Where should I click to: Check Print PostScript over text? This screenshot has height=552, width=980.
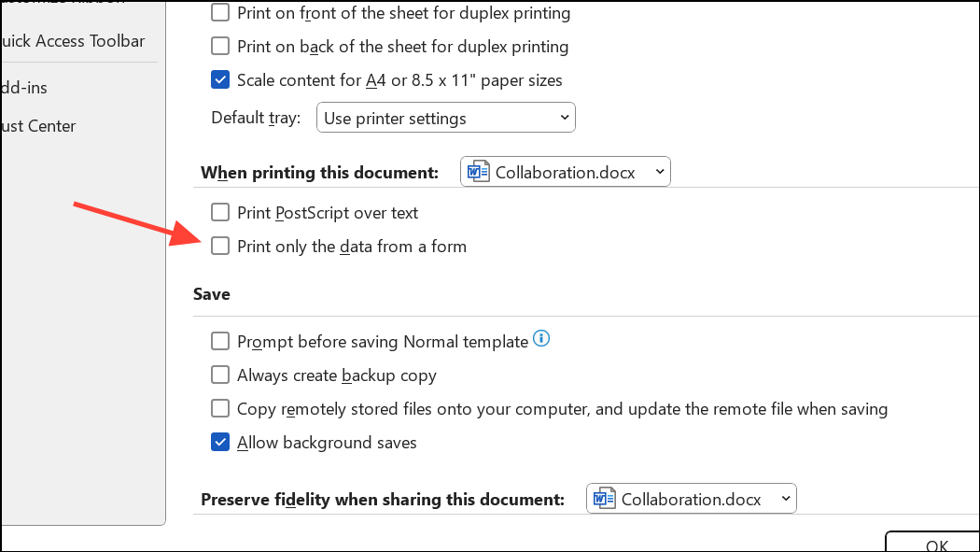[220, 212]
